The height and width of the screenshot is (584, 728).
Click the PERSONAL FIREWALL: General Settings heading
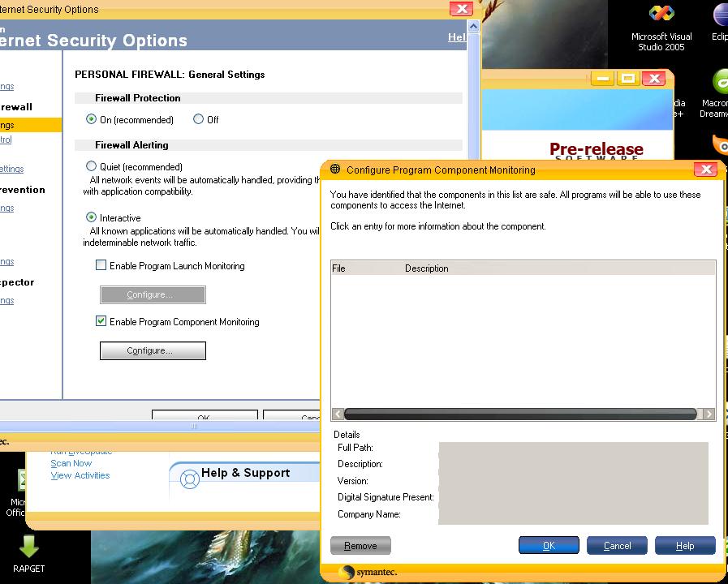[x=170, y=75]
